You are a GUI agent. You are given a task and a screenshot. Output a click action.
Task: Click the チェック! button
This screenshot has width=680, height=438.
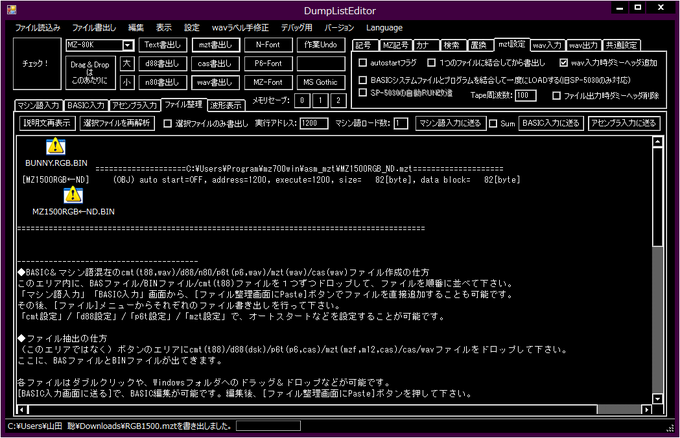click(37, 63)
